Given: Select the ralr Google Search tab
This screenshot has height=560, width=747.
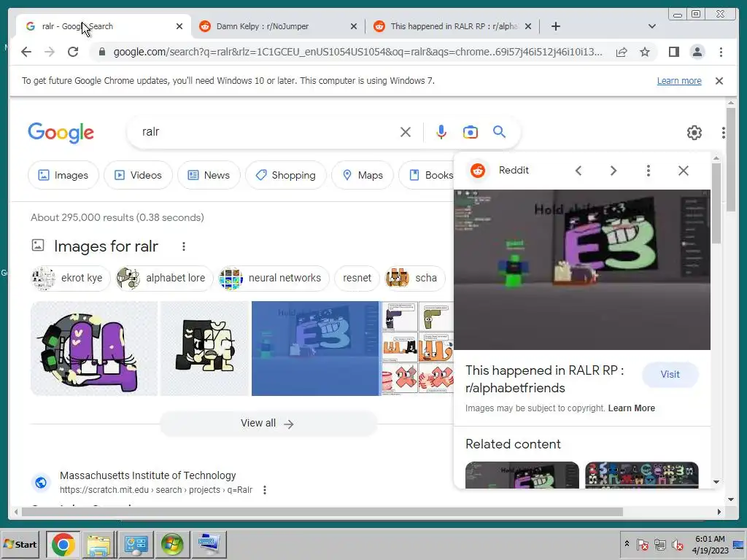Looking at the screenshot, I should (x=104, y=26).
